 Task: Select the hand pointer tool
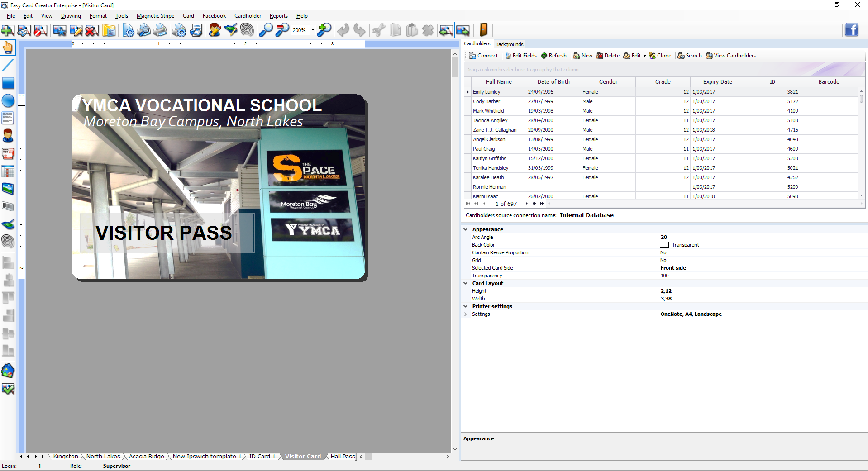pos(8,48)
